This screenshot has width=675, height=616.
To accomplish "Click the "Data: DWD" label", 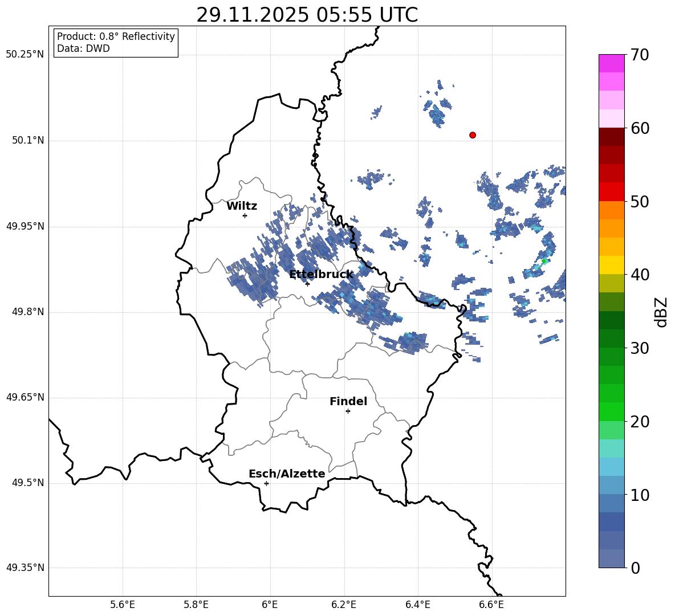I will coord(83,48).
